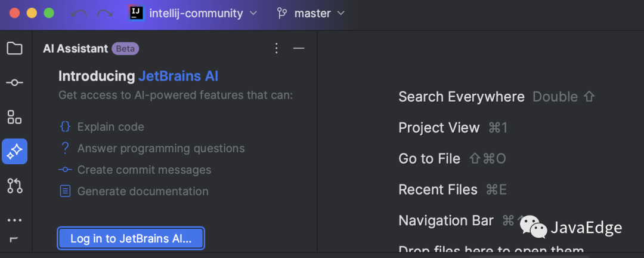Click the Navigation Bar hint text
This screenshot has height=258, width=644.
446,220
